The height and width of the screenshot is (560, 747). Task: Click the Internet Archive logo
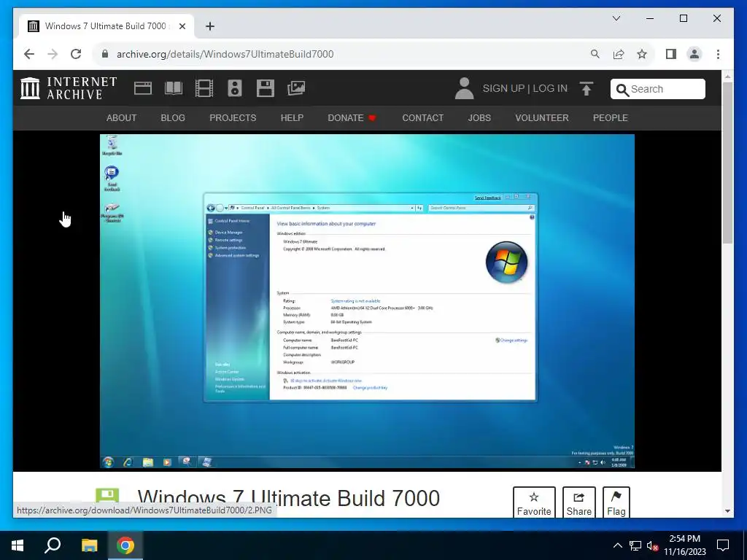(x=69, y=88)
